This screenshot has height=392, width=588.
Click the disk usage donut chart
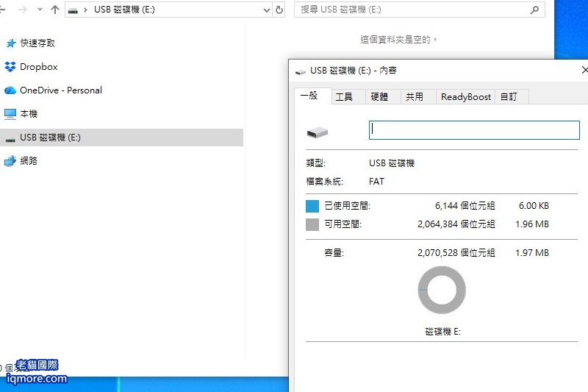[442, 290]
